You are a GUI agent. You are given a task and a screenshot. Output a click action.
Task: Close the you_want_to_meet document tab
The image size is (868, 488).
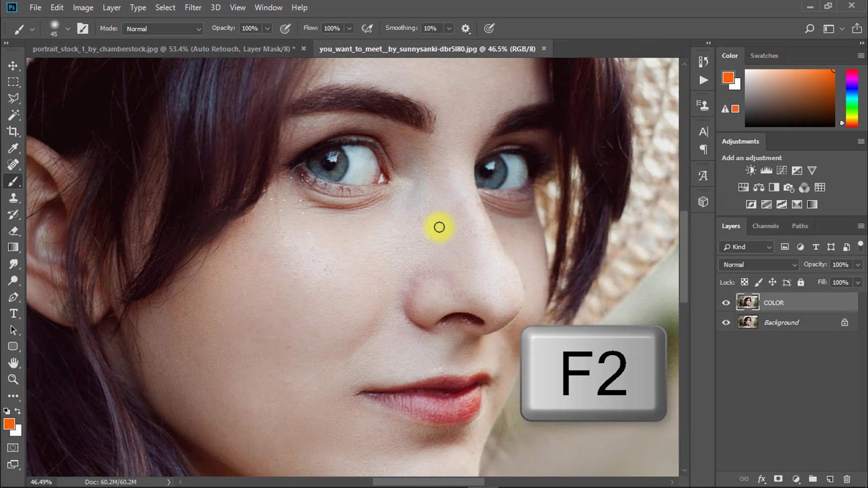544,48
